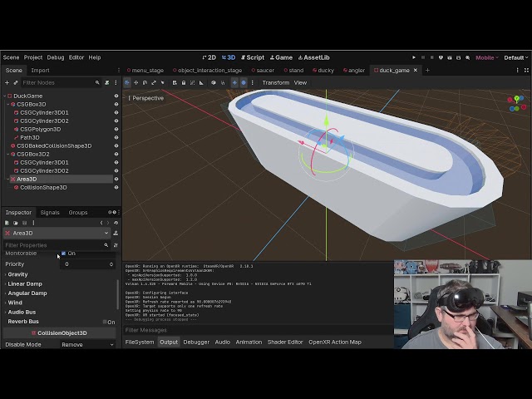Load resource icon in Inspector toolbar
532x399 pixels.
16,223
